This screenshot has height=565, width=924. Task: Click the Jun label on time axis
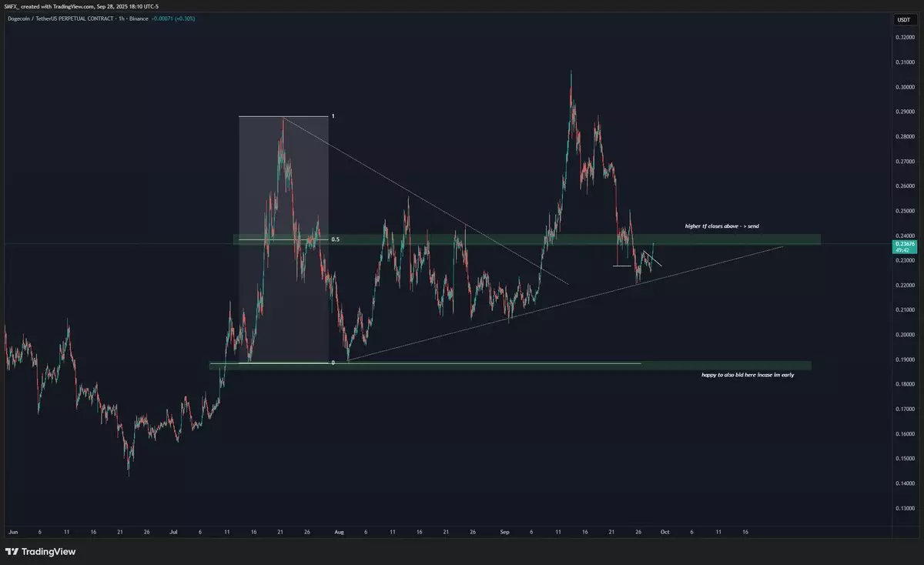[x=12, y=531]
